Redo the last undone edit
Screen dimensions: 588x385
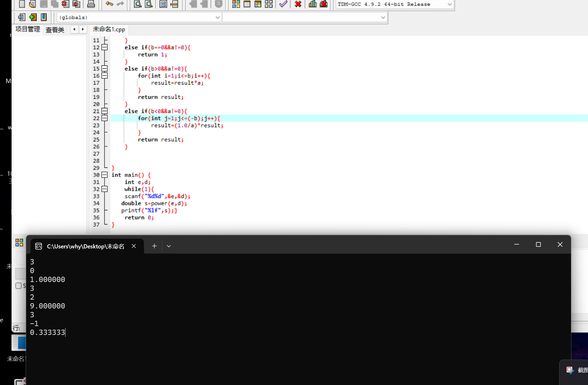120,4
